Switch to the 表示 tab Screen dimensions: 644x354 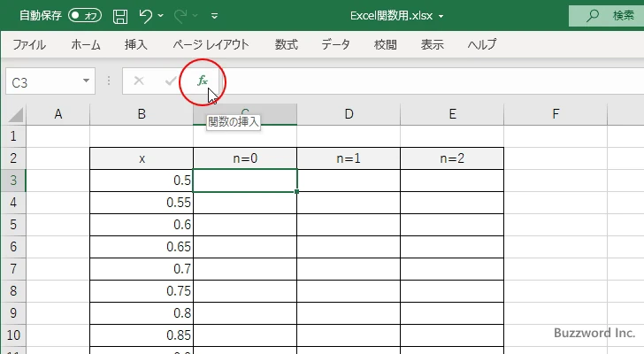(432, 44)
